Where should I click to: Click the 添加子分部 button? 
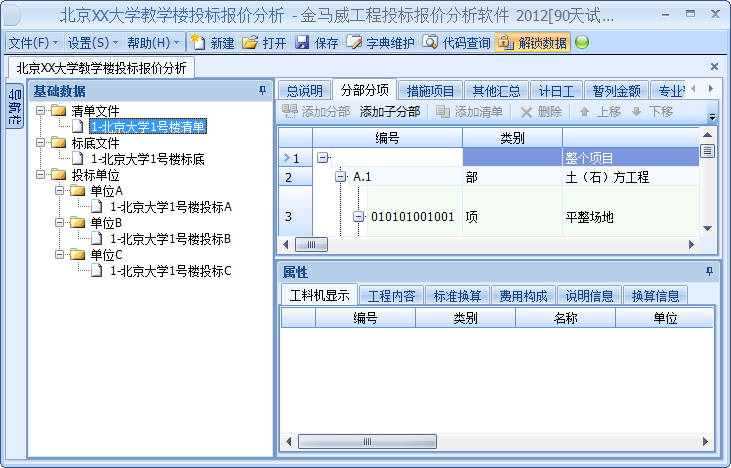click(390, 112)
